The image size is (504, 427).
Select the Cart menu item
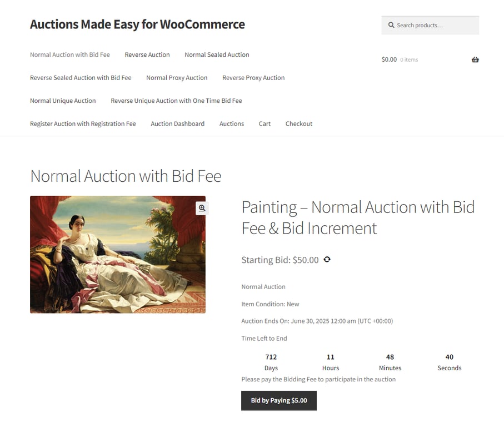click(x=265, y=123)
